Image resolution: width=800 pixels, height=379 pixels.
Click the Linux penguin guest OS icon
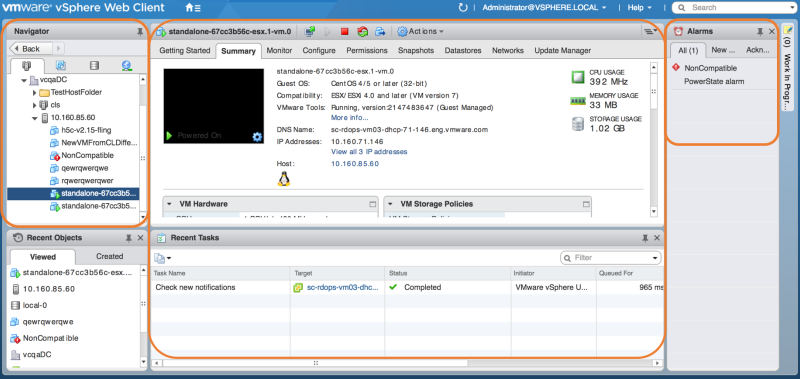click(284, 179)
